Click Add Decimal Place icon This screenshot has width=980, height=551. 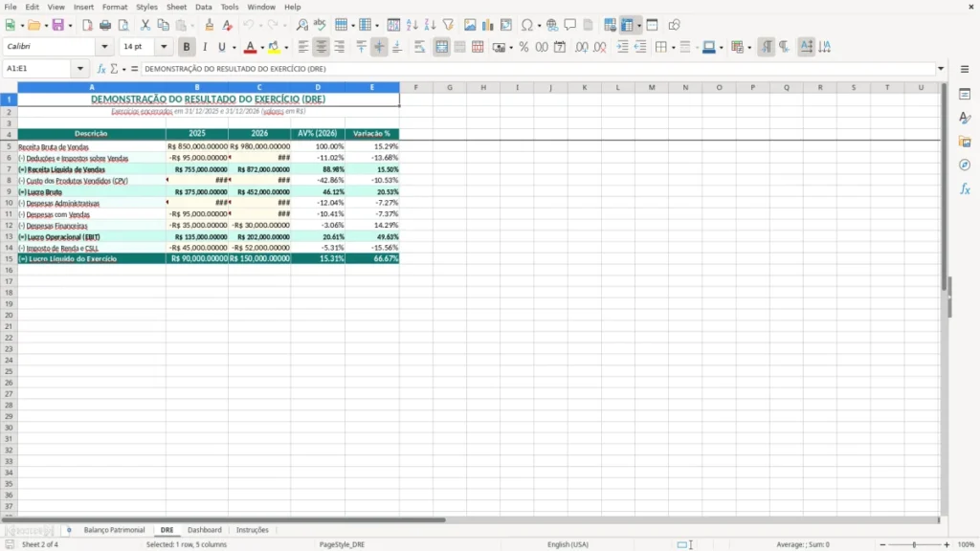581,47
